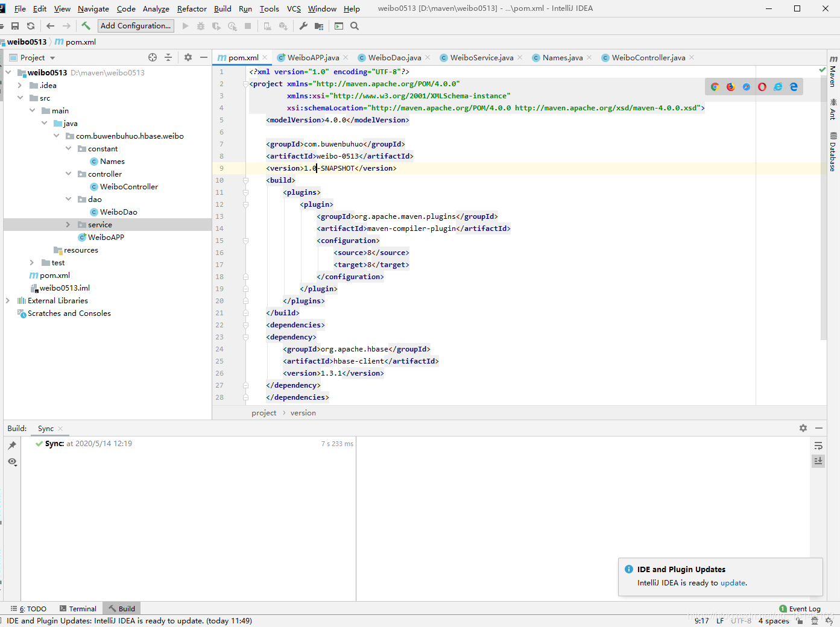Select WeiboAPP class in project tree
The width and height of the screenshot is (840, 627).
click(x=106, y=237)
